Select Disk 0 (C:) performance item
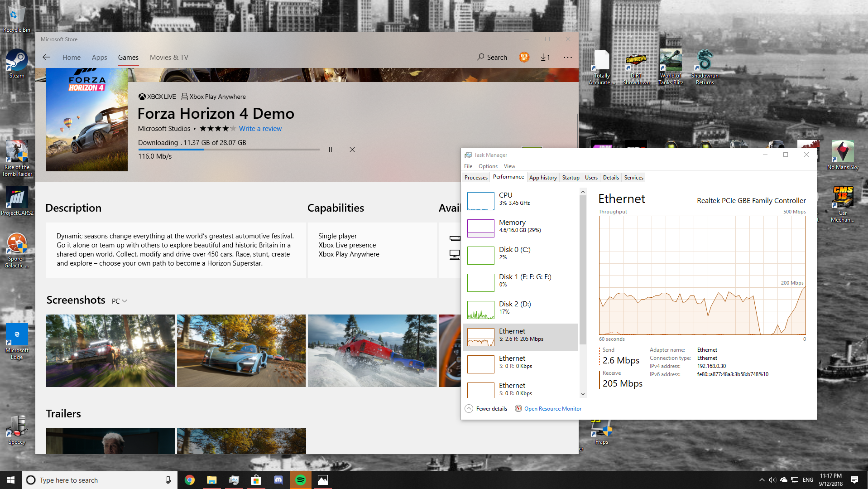The image size is (868, 489). click(520, 255)
